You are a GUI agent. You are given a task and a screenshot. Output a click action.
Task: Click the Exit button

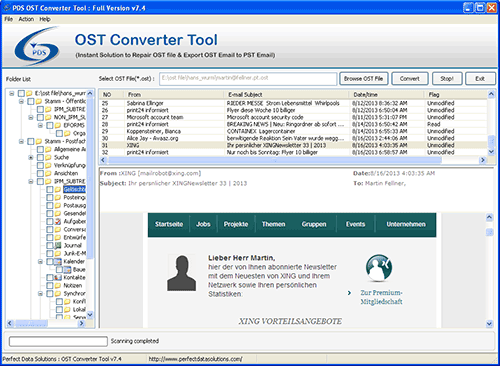[x=480, y=79]
